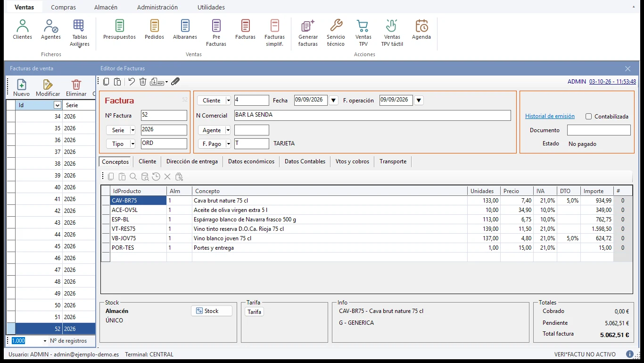
Task: Open Facturas simplif. icon
Action: 274,33
